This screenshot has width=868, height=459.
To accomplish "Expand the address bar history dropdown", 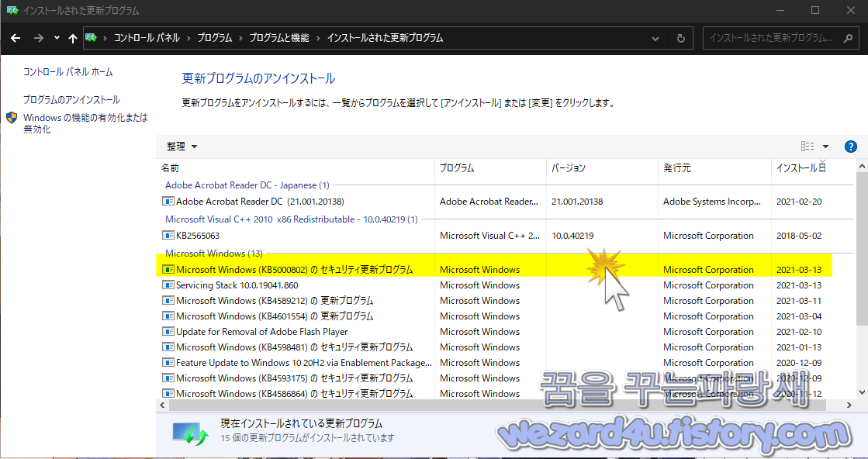I will (655, 38).
